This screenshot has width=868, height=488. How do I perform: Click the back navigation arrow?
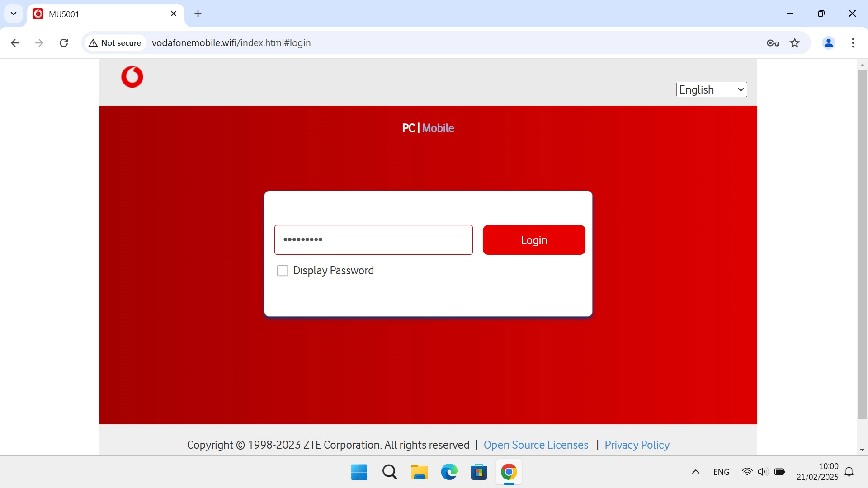(15, 43)
